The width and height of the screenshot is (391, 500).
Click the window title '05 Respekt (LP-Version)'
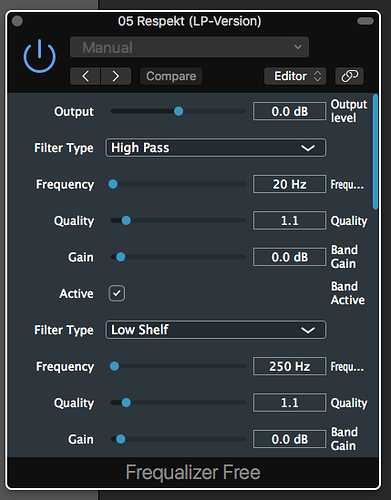(x=189, y=21)
